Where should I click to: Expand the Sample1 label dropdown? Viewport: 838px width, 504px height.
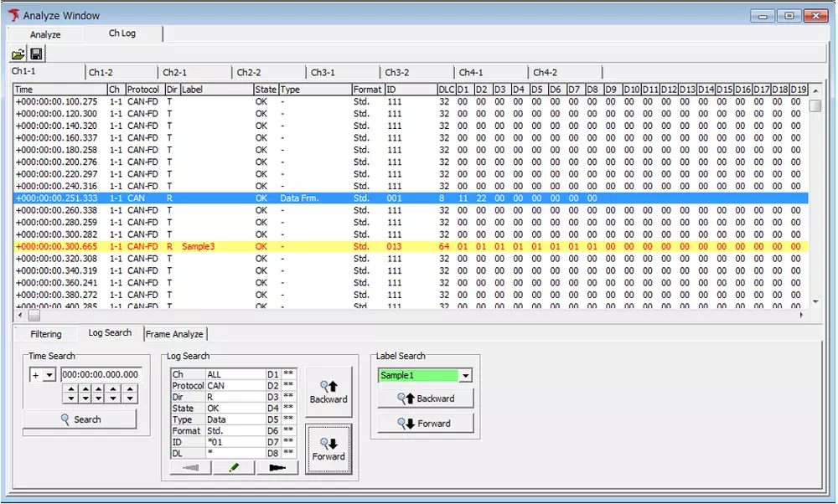click(x=466, y=376)
